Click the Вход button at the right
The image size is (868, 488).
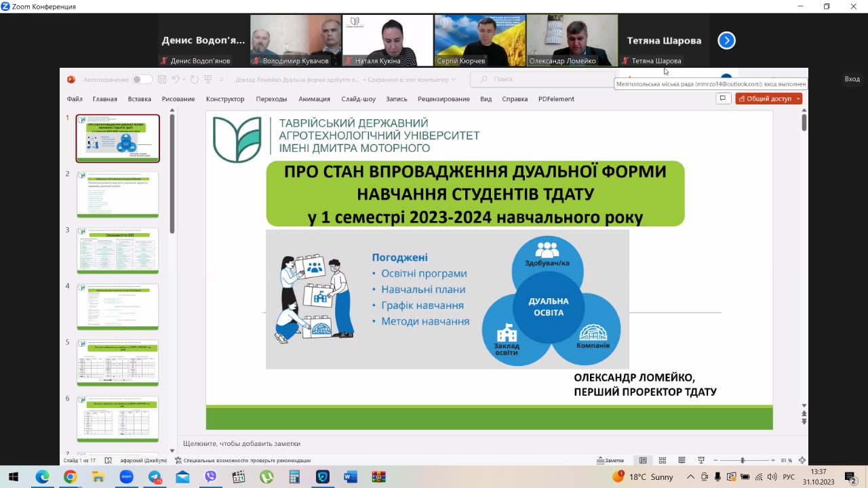(x=852, y=79)
